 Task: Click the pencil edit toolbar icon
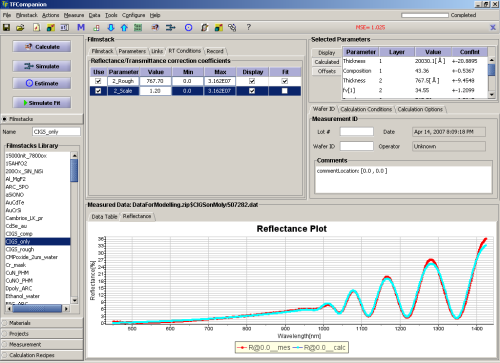coord(204,28)
